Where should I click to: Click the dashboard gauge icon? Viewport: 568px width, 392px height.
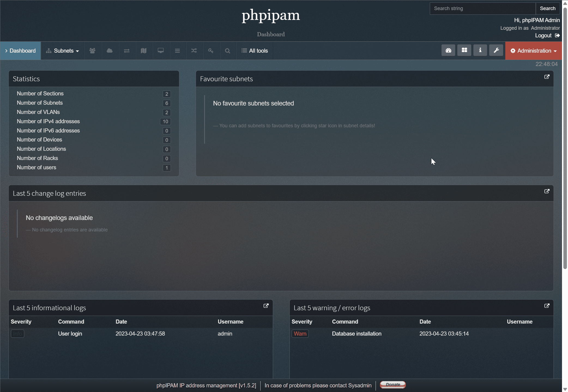(x=448, y=50)
